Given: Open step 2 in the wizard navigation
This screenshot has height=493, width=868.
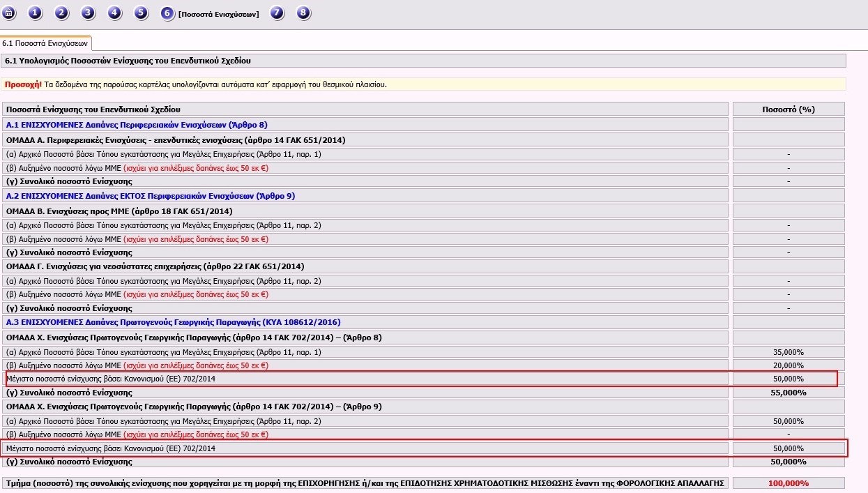Looking at the screenshot, I should [61, 13].
